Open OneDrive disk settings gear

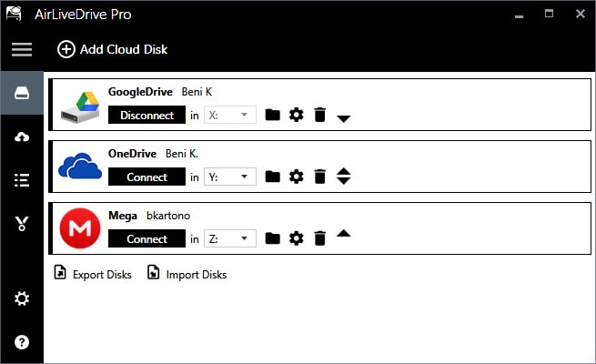pyautogui.click(x=296, y=177)
